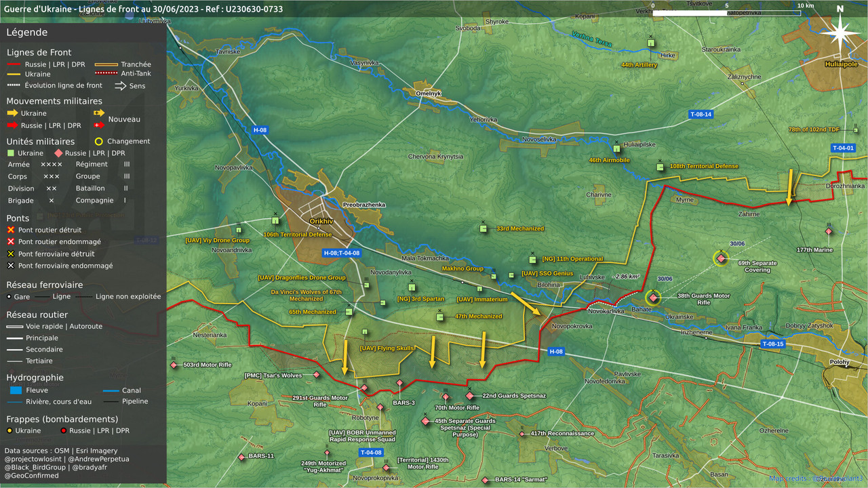Select the BARS-14 "Sarmat" diamond marker

point(485,480)
